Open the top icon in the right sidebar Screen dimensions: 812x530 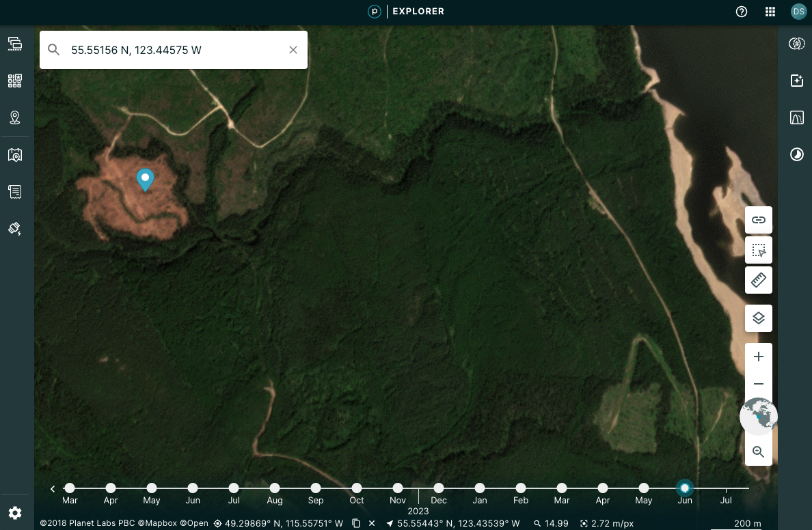(x=796, y=44)
